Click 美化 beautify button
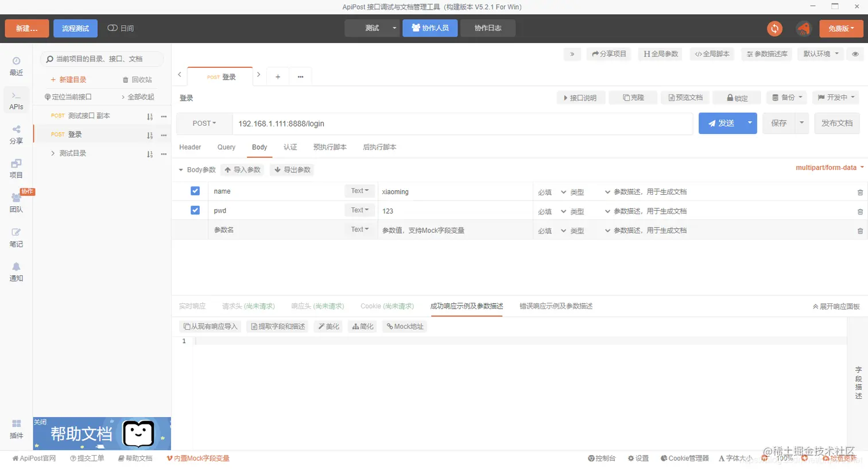The height and width of the screenshot is (470, 868). tap(329, 326)
